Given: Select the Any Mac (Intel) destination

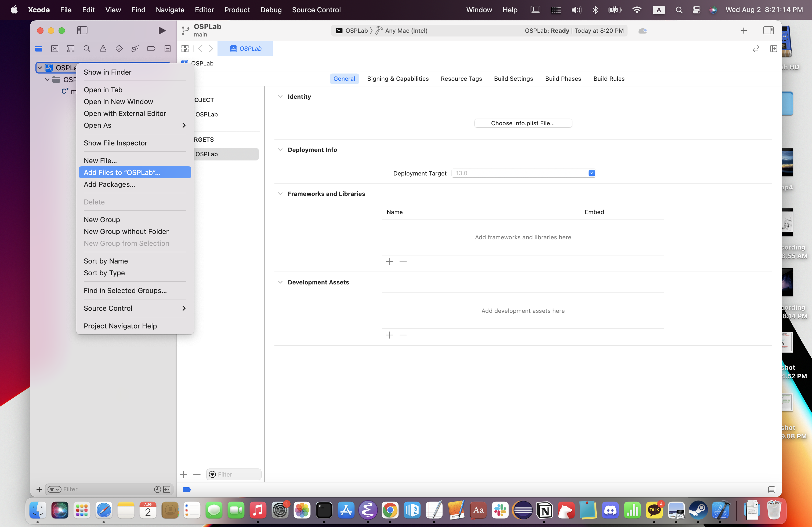Looking at the screenshot, I should click(401, 31).
